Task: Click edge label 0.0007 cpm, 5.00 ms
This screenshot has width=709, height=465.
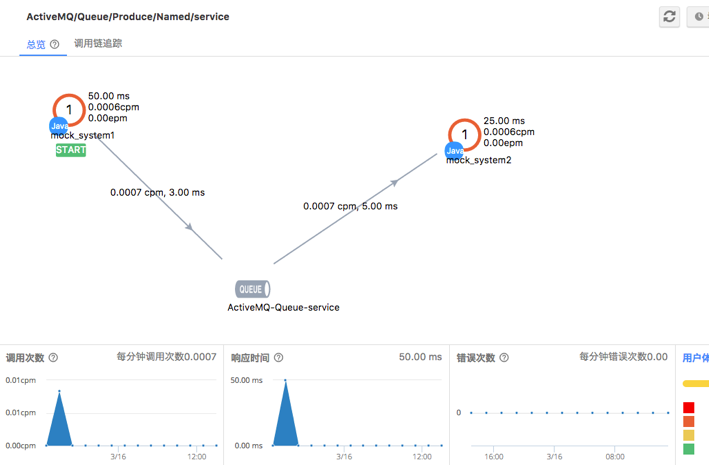Action: point(350,206)
